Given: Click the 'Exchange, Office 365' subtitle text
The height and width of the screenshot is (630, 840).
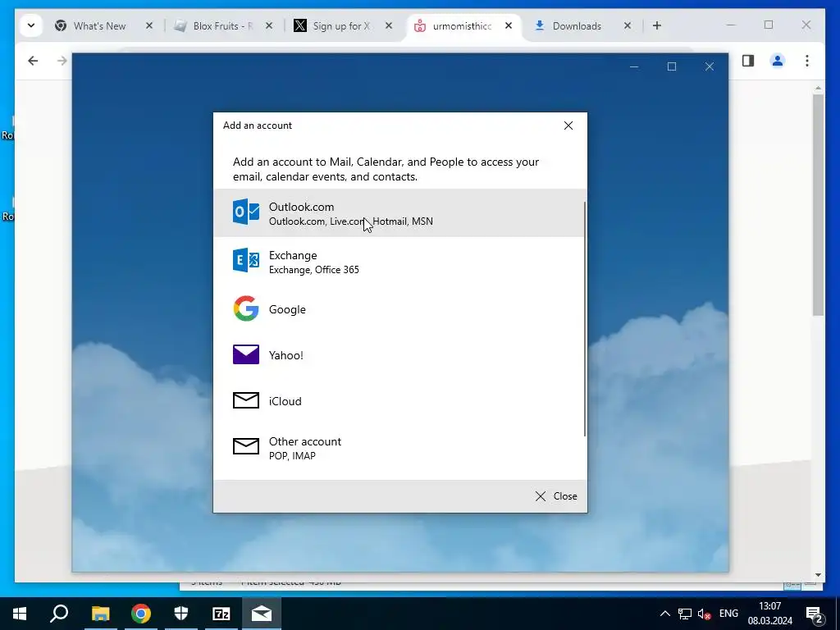Looking at the screenshot, I should click(x=314, y=270).
